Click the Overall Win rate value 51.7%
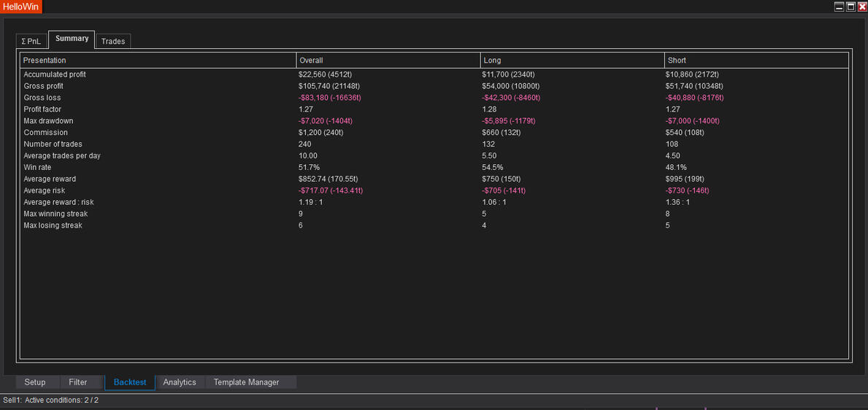Viewport: 868px width, 410px height. pyautogui.click(x=309, y=168)
